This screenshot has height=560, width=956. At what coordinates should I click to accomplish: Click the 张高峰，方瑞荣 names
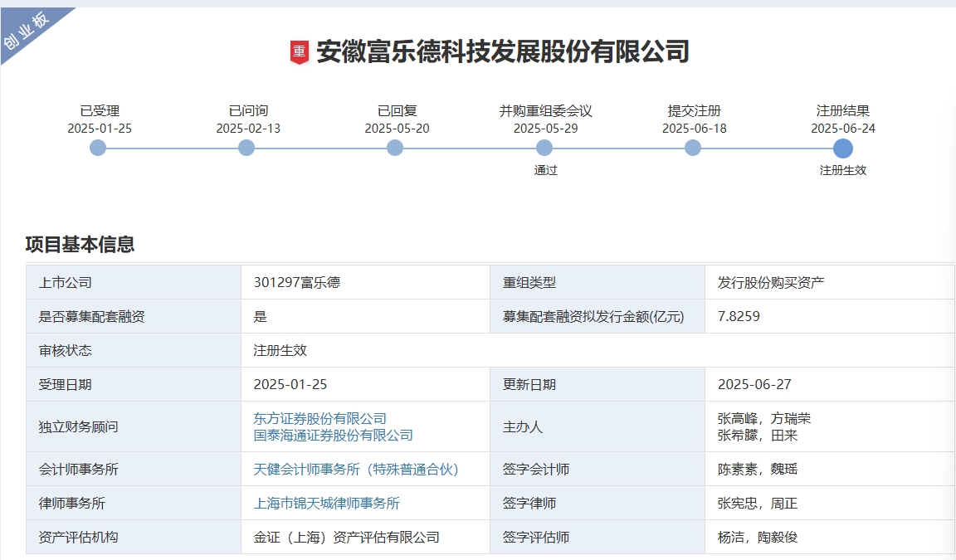(764, 419)
